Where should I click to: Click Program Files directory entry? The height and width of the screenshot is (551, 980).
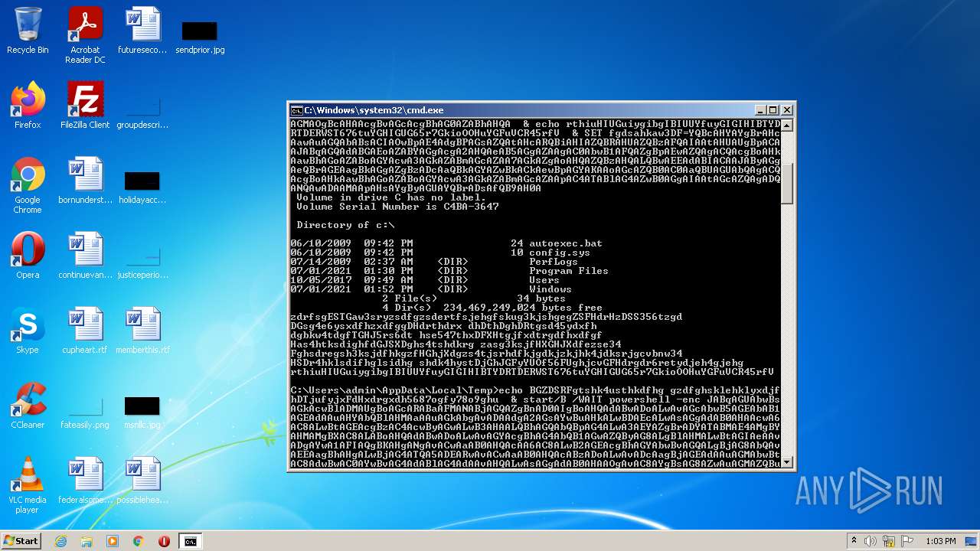[x=569, y=271]
